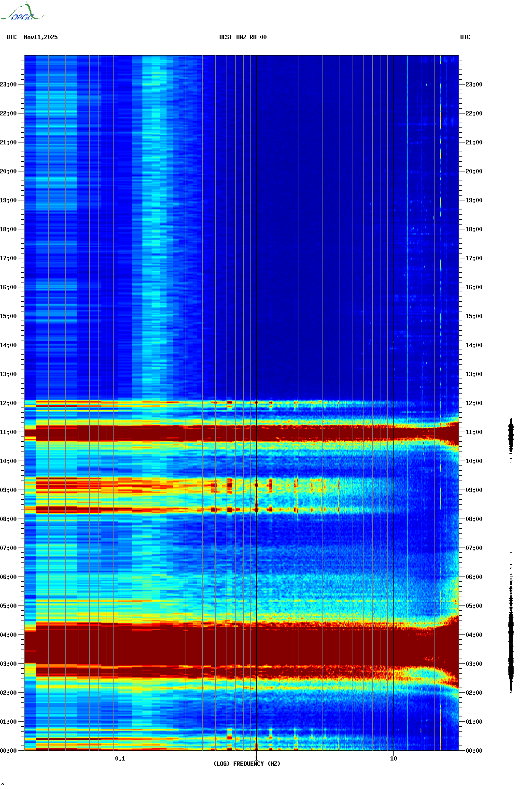Pick 17:00 on the right time axis

point(474,258)
